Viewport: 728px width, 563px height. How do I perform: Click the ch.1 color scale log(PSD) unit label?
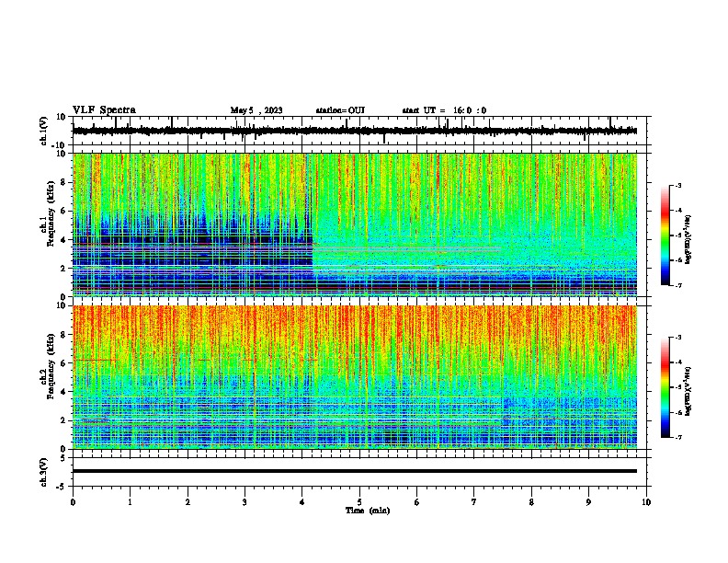pyautogui.click(x=688, y=239)
